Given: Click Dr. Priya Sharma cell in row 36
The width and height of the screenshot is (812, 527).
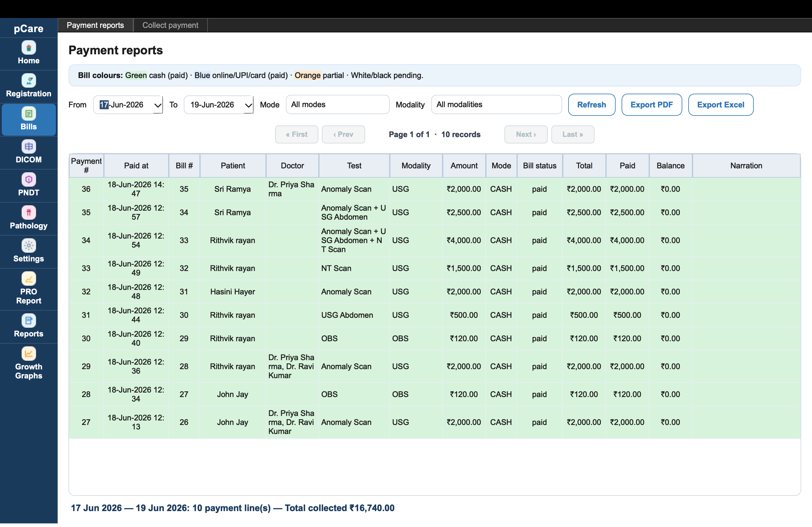Looking at the screenshot, I should pyautogui.click(x=292, y=189).
